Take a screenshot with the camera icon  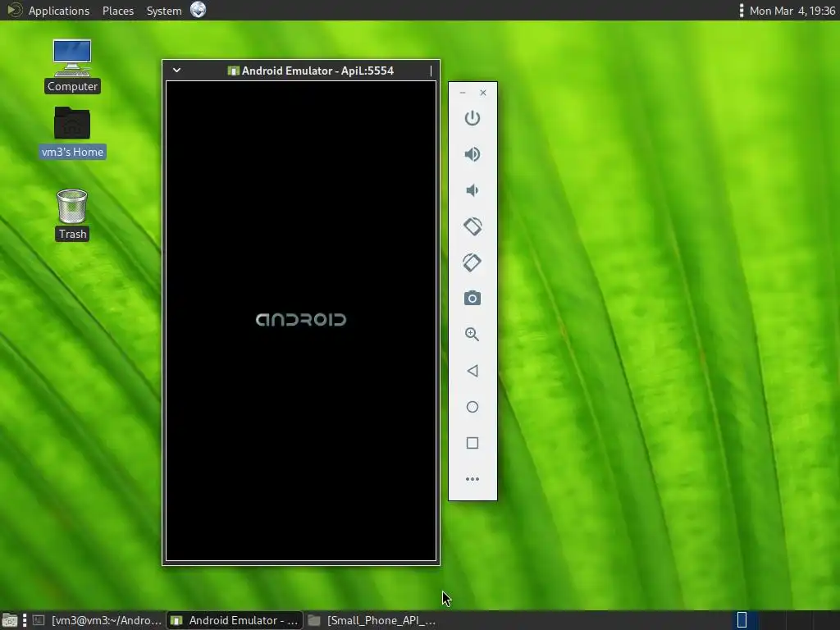(472, 299)
